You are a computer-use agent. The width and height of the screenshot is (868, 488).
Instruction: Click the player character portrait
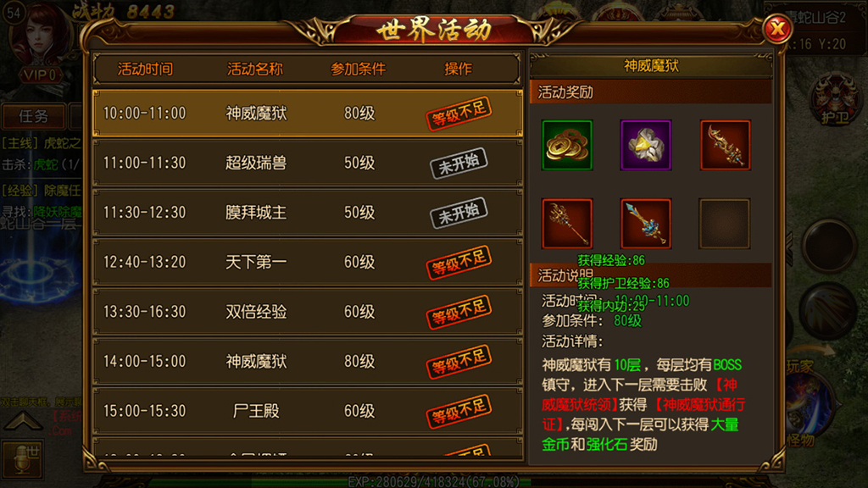40,39
